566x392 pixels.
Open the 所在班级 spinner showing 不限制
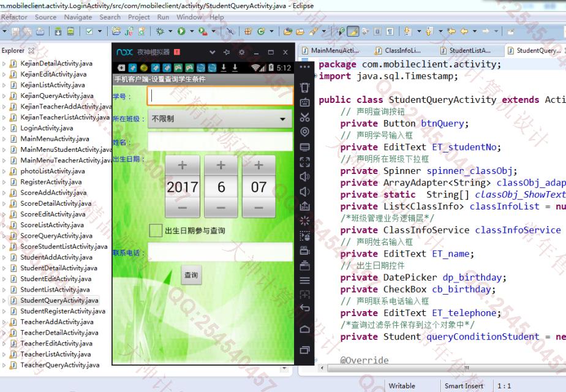220,119
